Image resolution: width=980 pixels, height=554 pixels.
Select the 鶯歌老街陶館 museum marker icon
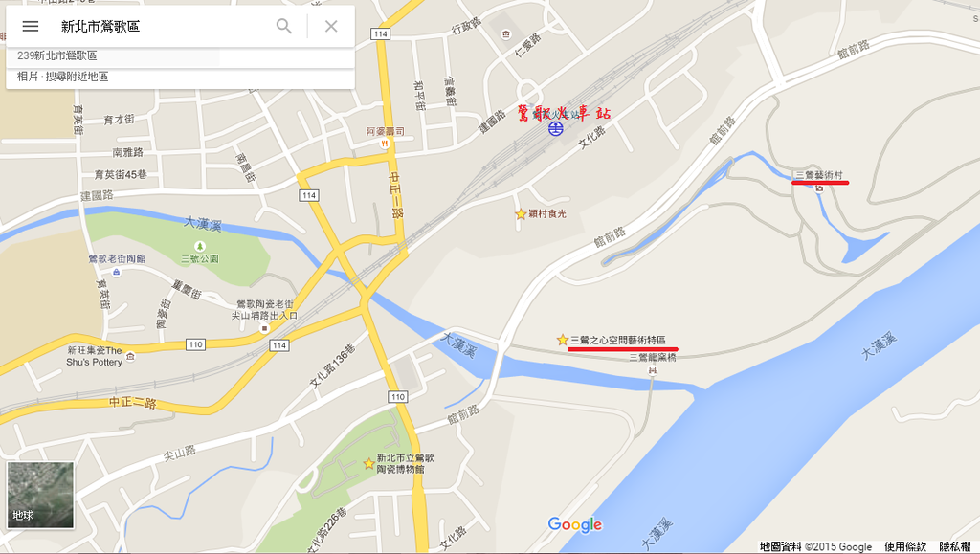pos(117,272)
